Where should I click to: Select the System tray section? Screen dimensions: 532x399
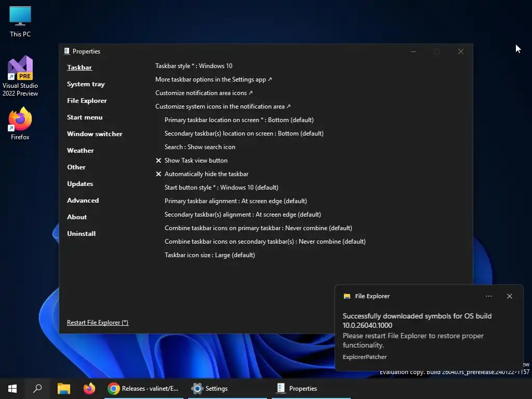point(86,84)
